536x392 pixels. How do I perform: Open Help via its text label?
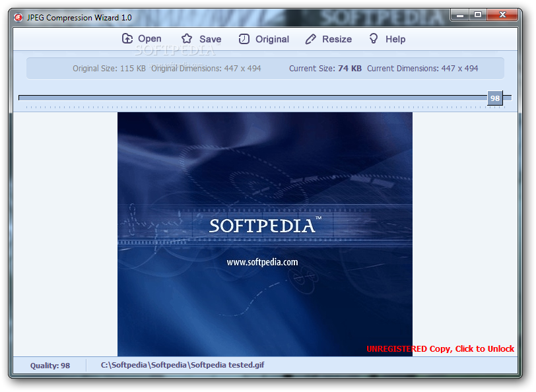(x=395, y=40)
